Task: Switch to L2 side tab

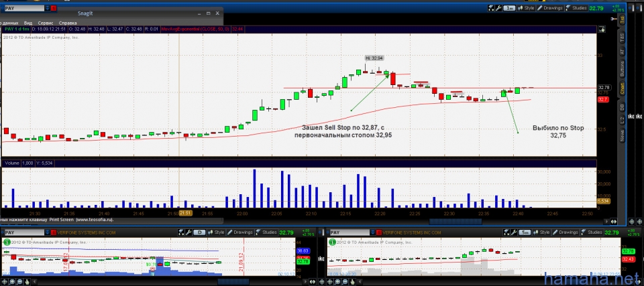Action: coord(623,120)
